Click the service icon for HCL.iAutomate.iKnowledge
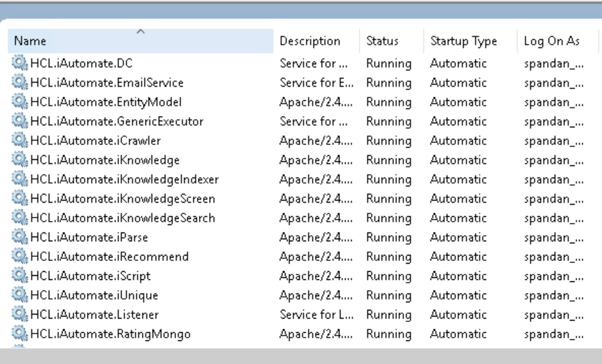Image resolution: width=602 pixels, height=364 pixels. [x=20, y=160]
